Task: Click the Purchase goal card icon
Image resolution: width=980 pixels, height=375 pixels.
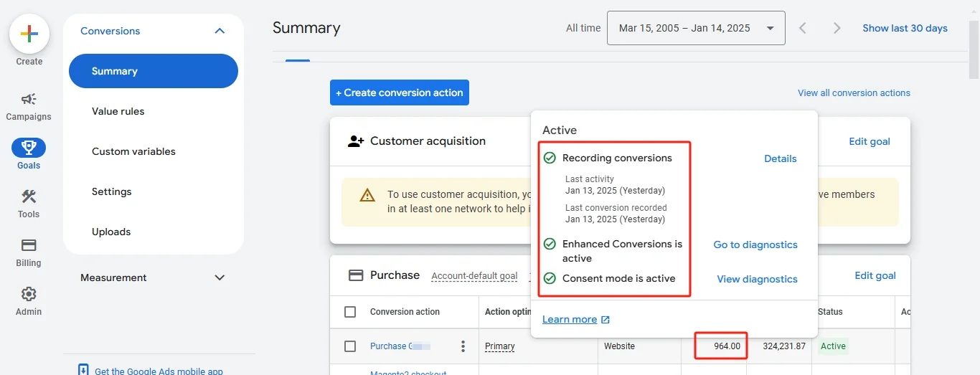Action: 356,275
